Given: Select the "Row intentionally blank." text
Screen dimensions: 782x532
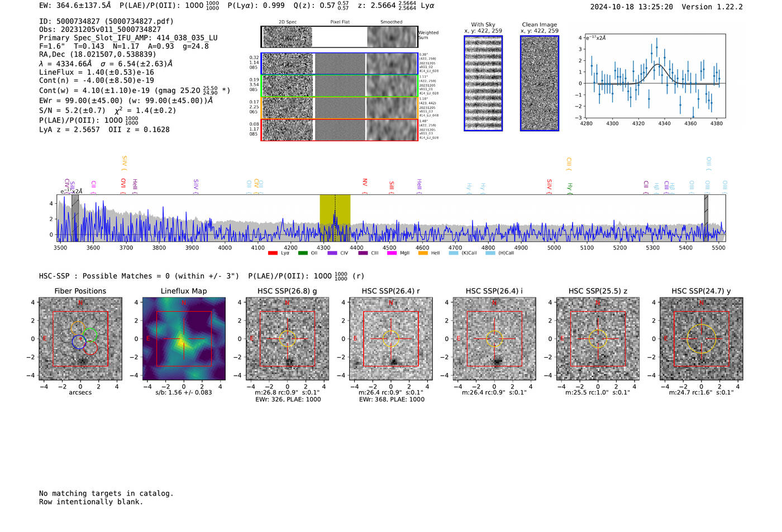Looking at the screenshot, I should coord(91,502).
